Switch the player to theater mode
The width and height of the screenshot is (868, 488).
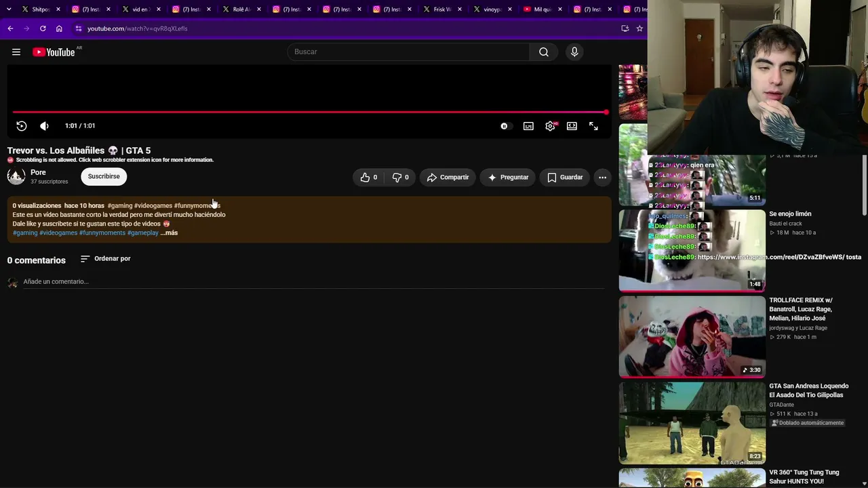coord(572,126)
